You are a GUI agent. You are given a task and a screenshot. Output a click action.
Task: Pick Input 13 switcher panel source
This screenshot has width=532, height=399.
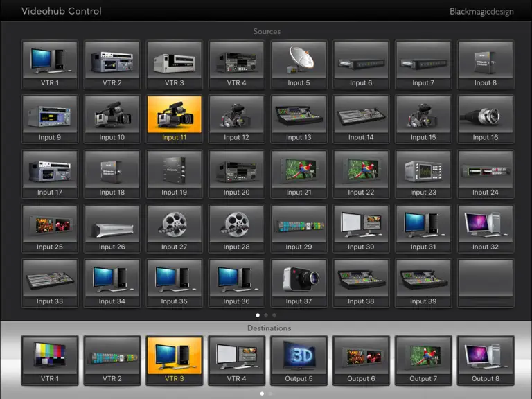[x=299, y=119]
